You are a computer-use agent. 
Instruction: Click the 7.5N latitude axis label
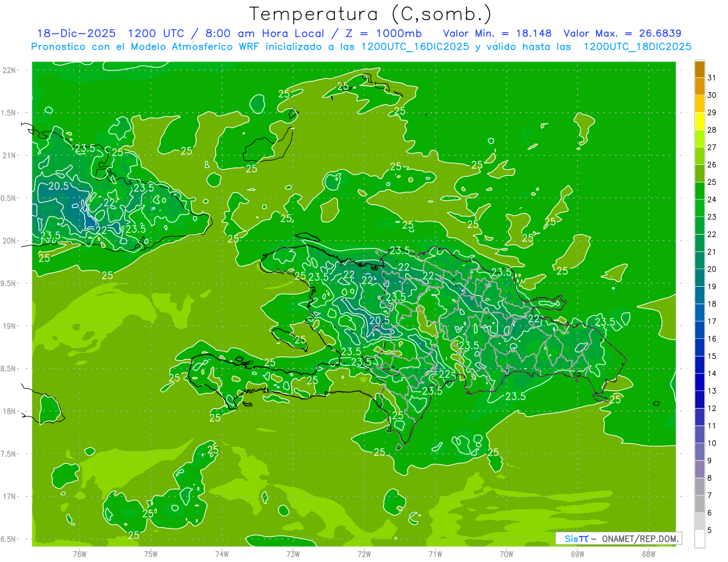[9, 454]
